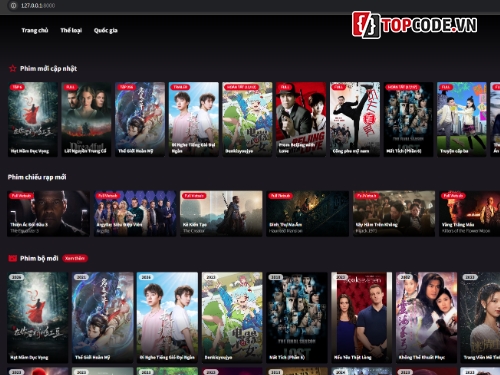Open Denkizyoujyo anime card in Phim bộ mới
The width and height of the screenshot is (500, 375).
point(232,318)
